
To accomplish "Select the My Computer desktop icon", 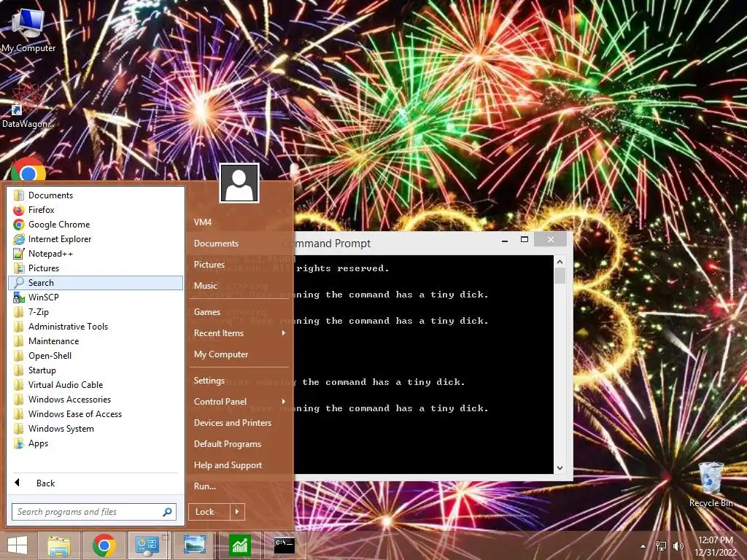I will click(28, 29).
